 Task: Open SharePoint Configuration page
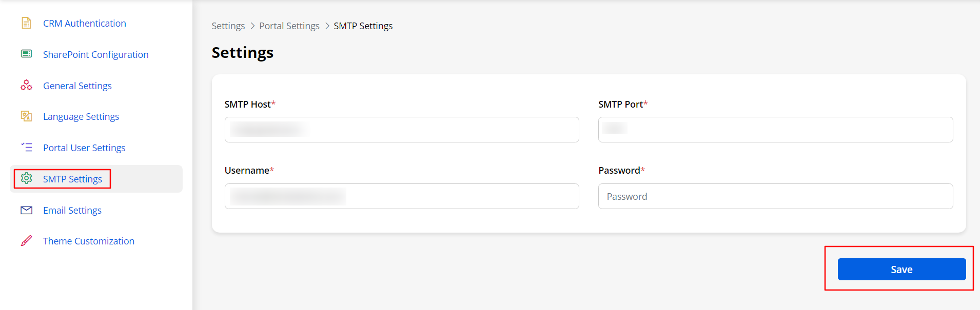95,55
